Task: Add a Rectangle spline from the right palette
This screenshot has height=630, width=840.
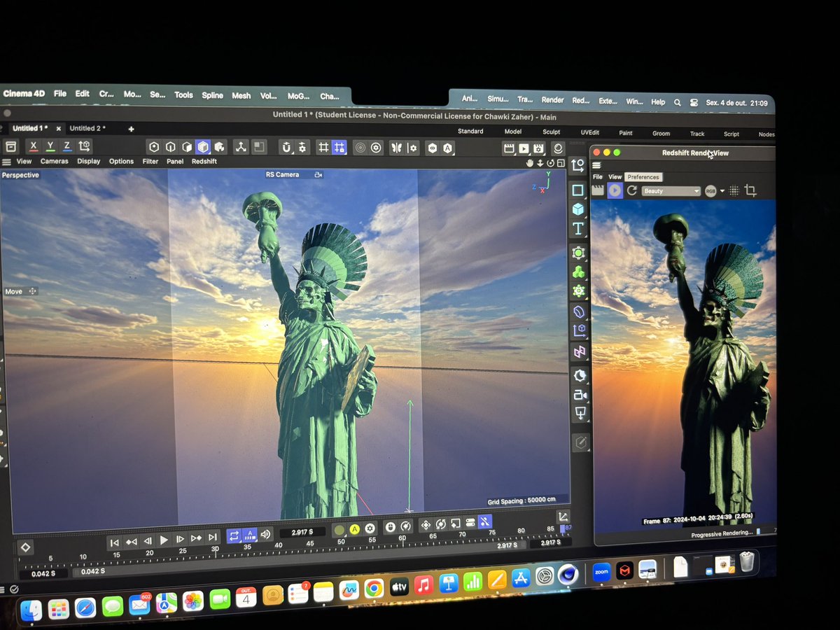Action: 577,190
